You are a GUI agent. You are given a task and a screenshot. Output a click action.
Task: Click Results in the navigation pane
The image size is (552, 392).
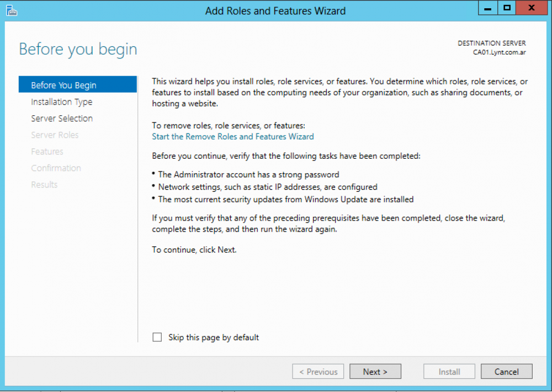point(44,184)
